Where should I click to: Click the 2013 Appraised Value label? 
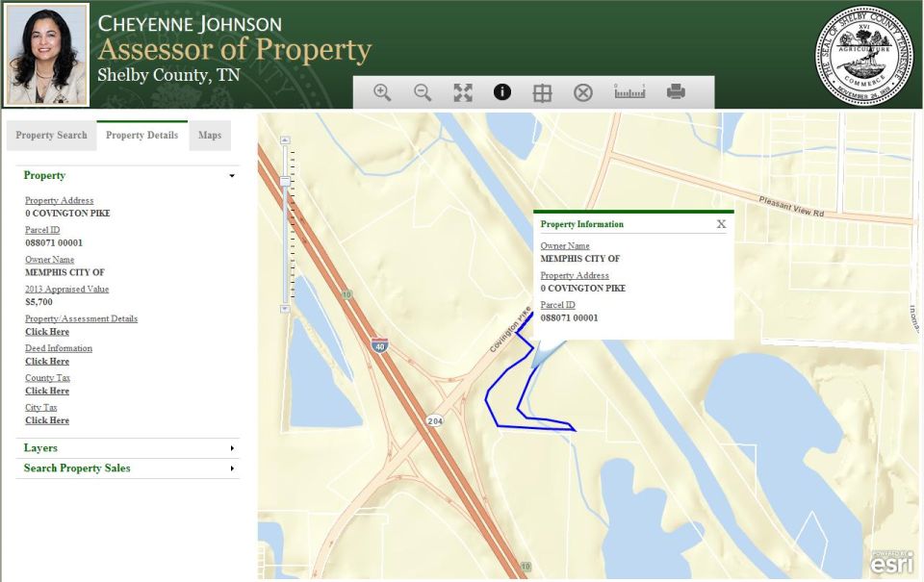click(x=67, y=289)
